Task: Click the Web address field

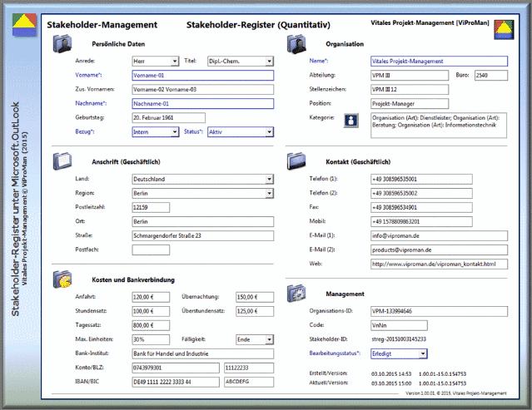Action: click(438, 264)
